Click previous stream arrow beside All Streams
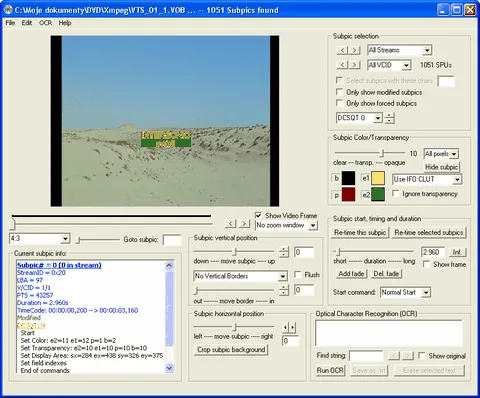Viewport: 480px width, 398px height. [x=342, y=50]
